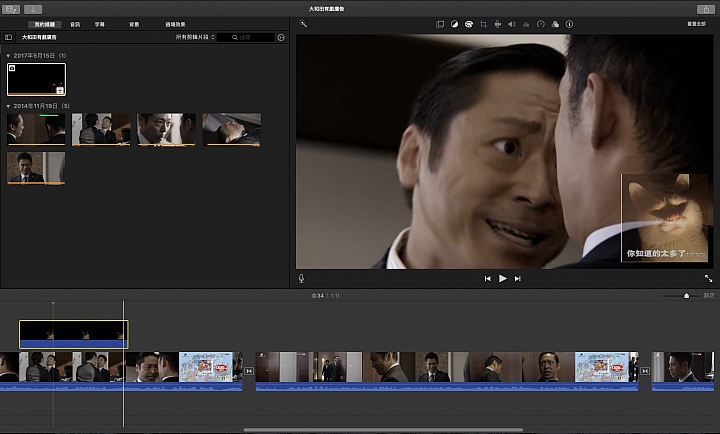Skip to the previous clip
This screenshot has height=434, width=720.
pos(488,278)
